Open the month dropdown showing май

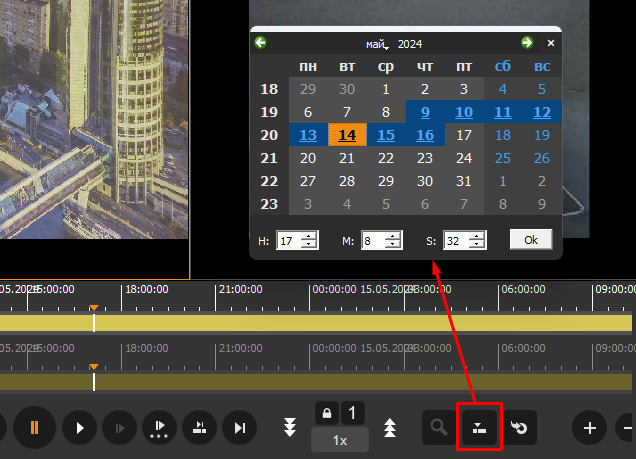[x=377, y=44]
